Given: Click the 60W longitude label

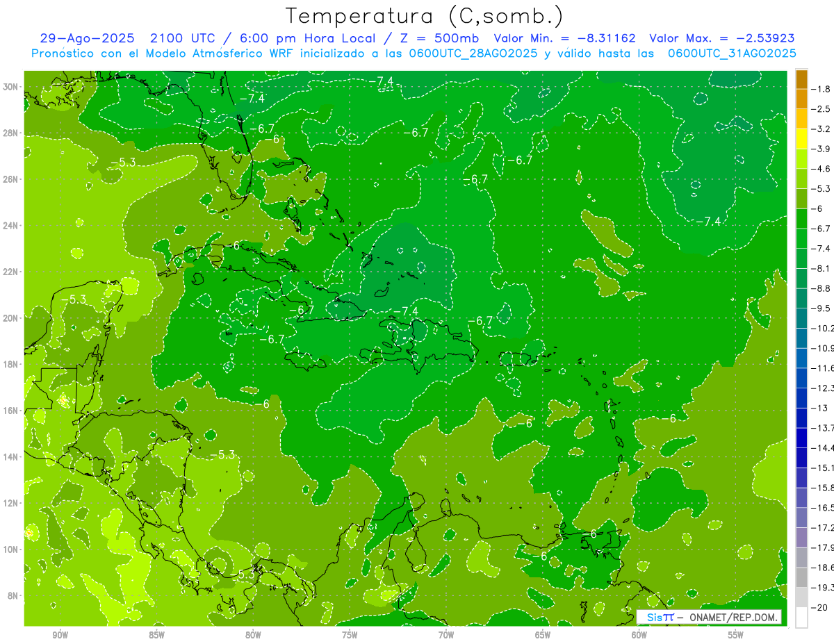Looking at the screenshot, I should (639, 635).
